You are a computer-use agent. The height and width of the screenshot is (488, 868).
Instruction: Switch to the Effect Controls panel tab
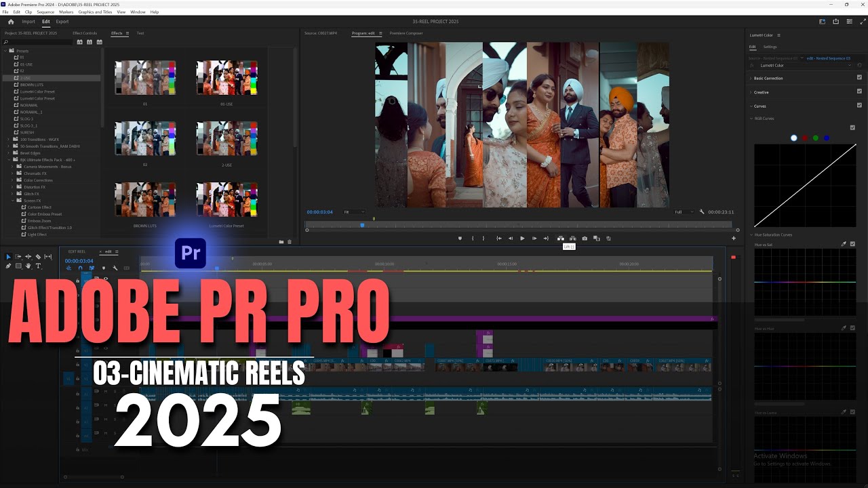click(x=85, y=33)
